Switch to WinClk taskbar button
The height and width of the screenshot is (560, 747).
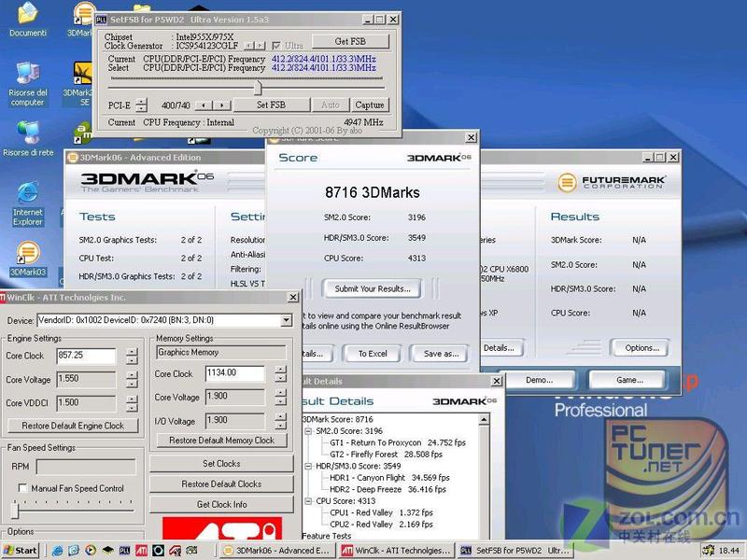pos(396,551)
